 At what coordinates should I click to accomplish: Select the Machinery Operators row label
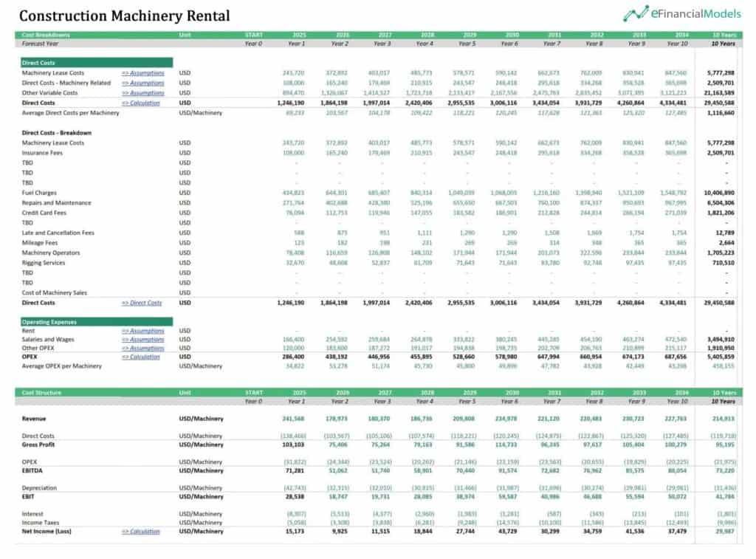pos(51,253)
